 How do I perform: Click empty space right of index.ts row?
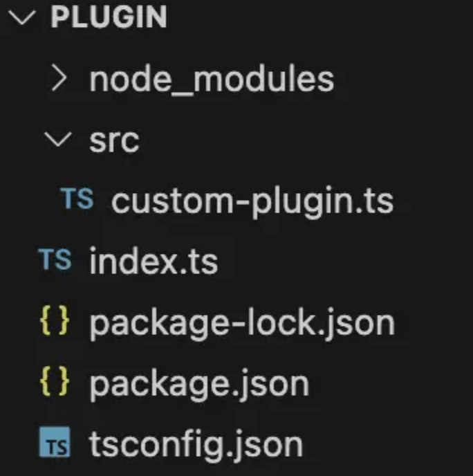343,261
